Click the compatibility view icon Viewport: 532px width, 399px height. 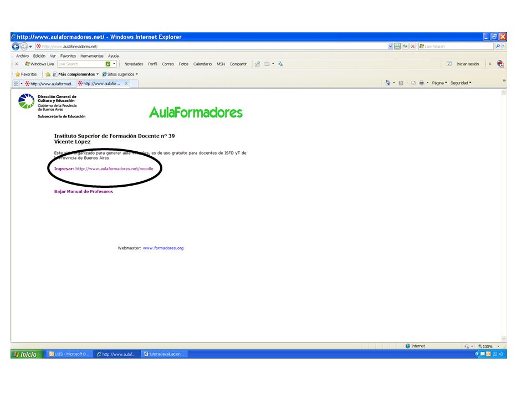397,47
